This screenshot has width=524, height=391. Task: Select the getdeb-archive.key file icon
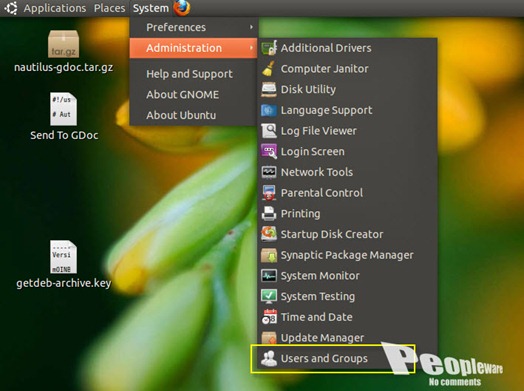point(63,257)
